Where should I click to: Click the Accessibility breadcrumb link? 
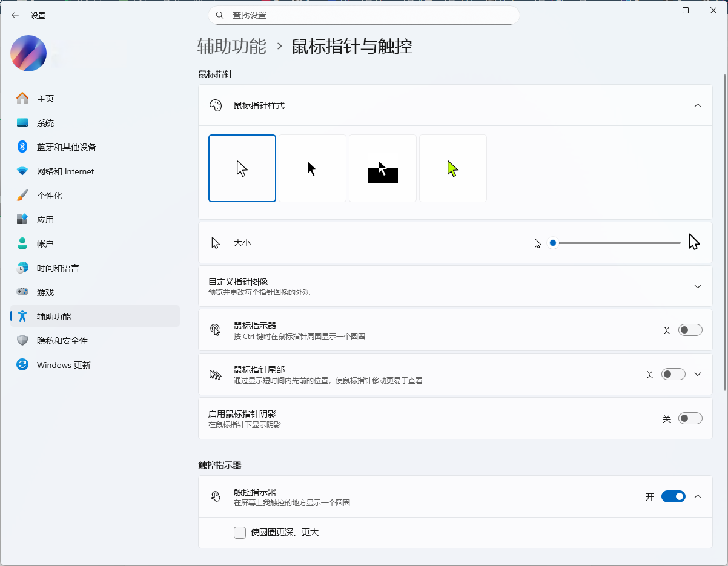tap(232, 47)
